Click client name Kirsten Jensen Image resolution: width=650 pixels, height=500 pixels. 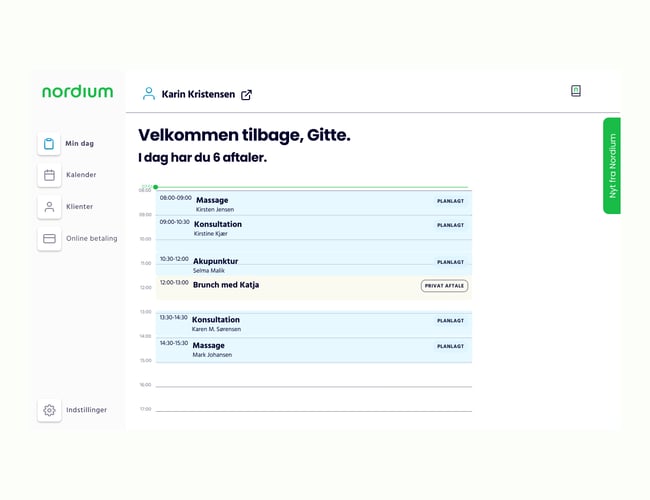coord(215,210)
